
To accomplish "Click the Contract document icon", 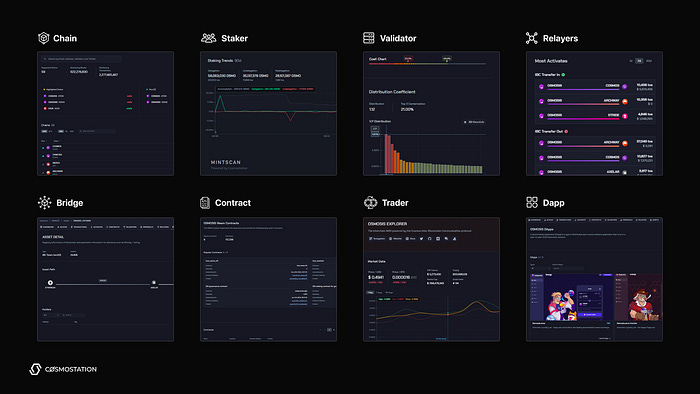I will 205,203.
